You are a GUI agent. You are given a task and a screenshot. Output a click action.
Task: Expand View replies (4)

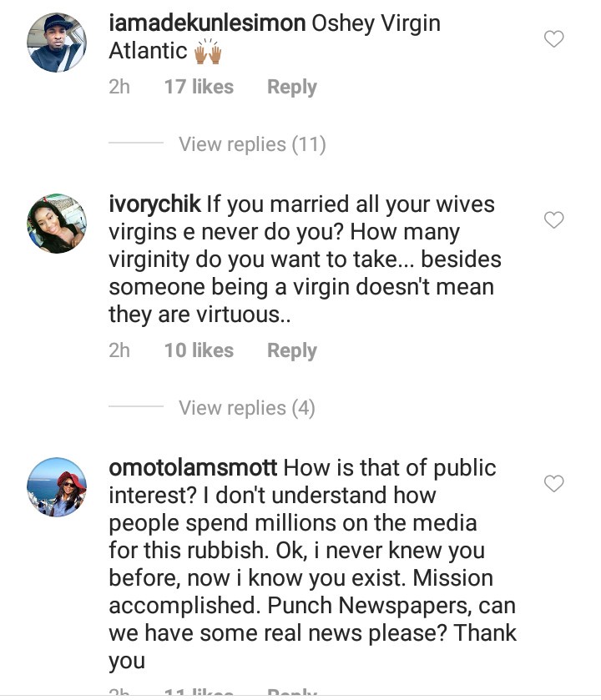[245, 408]
